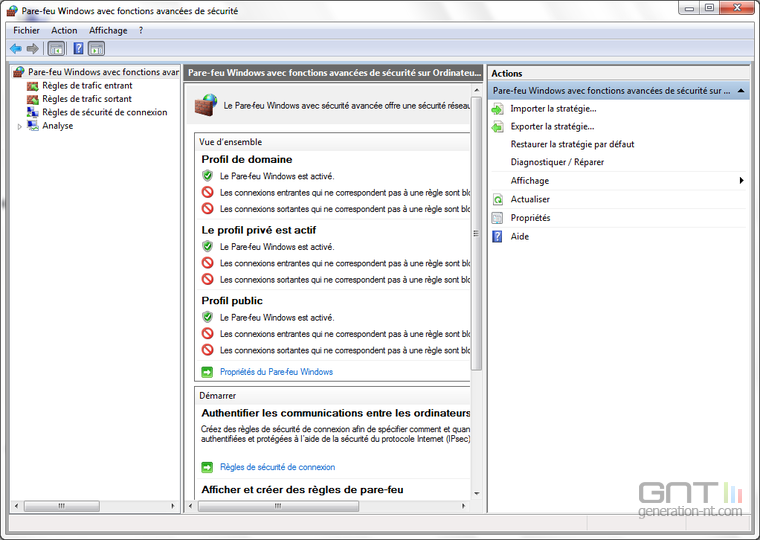The image size is (760, 540).
Task: Go back with the blue left arrow
Action: coord(16,48)
